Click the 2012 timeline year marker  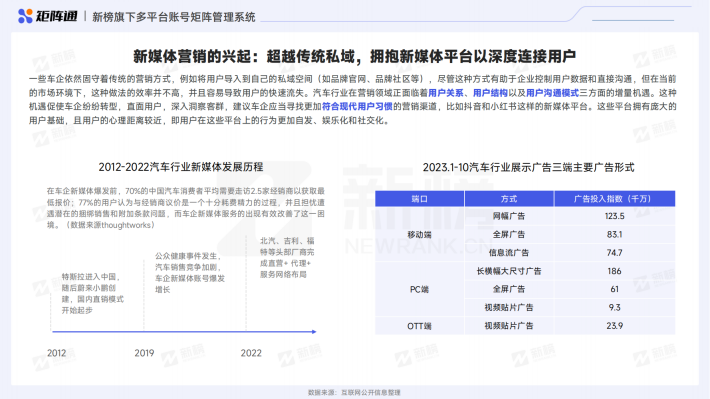tap(57, 353)
